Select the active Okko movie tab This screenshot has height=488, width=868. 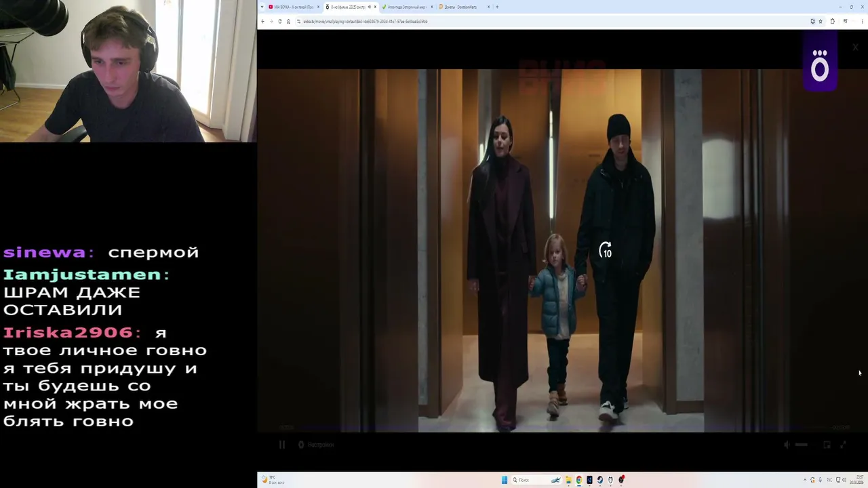tap(350, 7)
